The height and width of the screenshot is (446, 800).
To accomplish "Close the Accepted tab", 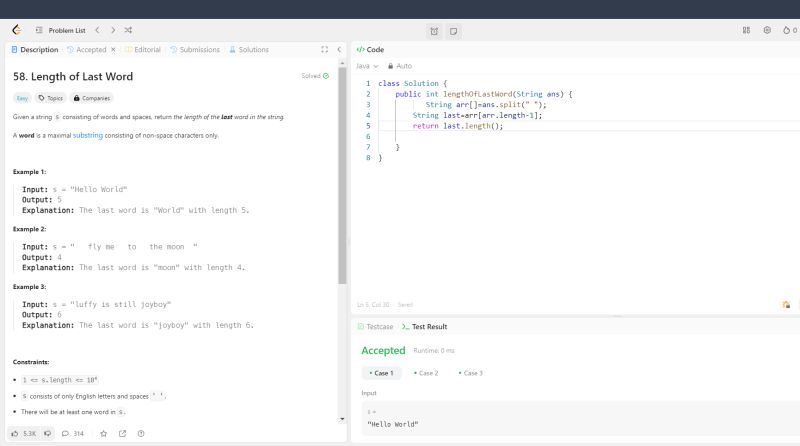I will [x=113, y=49].
